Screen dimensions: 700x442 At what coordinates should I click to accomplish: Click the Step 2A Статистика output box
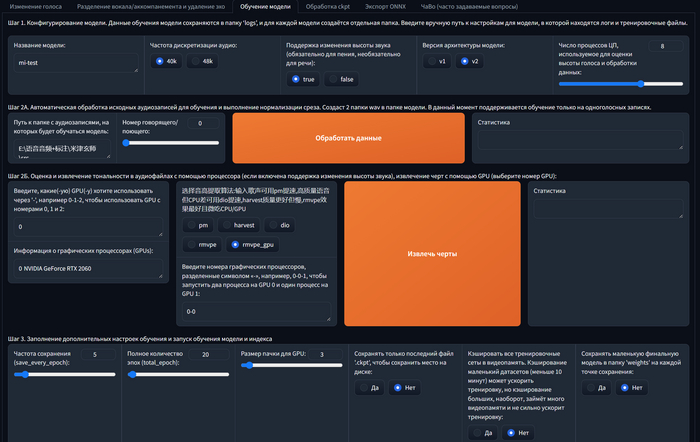580,140
